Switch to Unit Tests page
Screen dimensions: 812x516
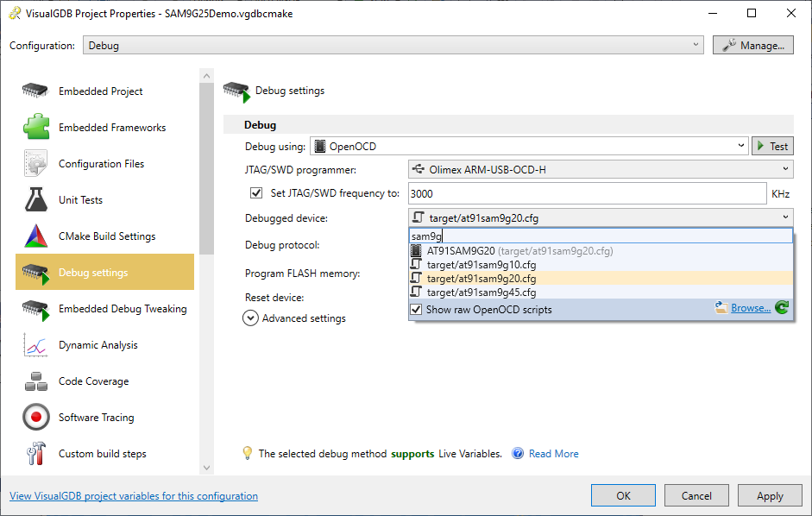click(x=105, y=199)
